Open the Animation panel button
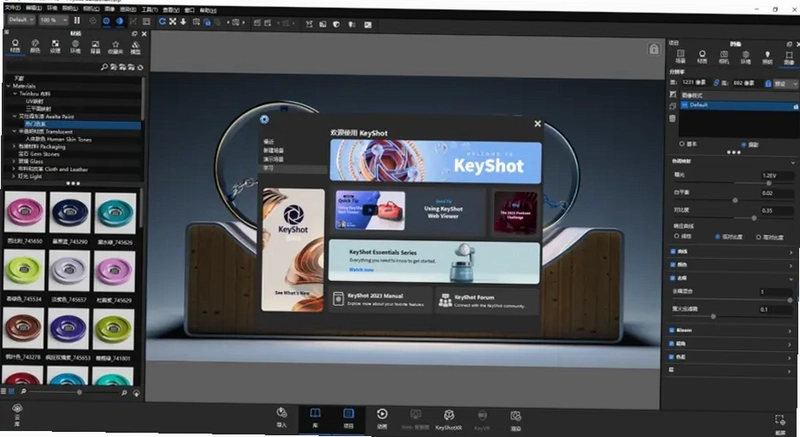800x437 pixels. [x=382, y=419]
